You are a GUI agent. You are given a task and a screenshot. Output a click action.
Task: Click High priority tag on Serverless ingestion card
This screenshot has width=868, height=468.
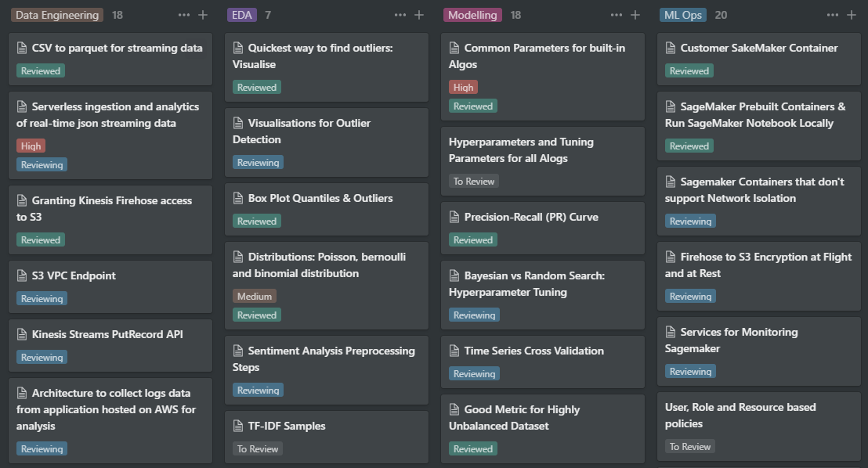31,146
